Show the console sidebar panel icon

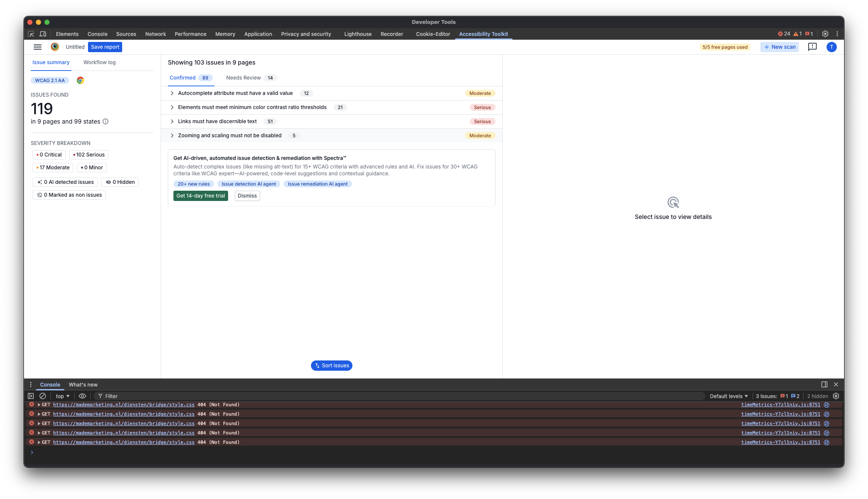tap(31, 396)
